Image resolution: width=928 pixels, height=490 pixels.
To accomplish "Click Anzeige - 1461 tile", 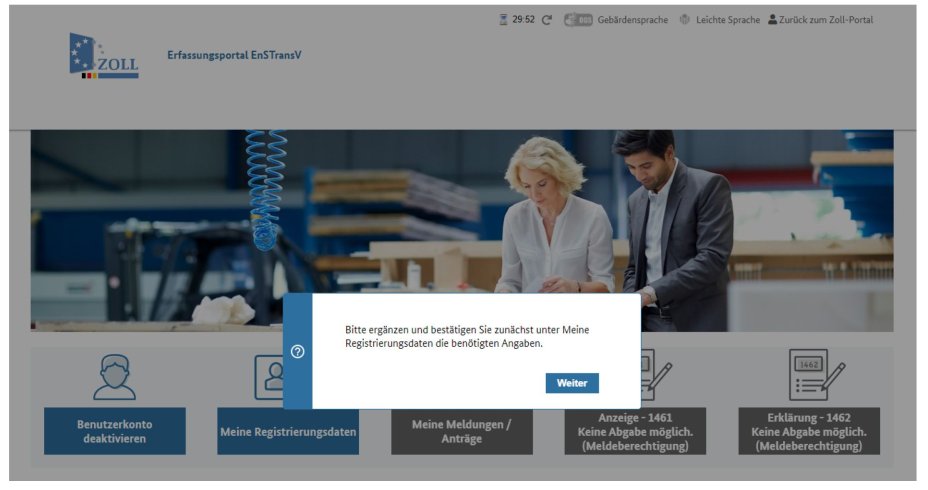I will 635,431.
